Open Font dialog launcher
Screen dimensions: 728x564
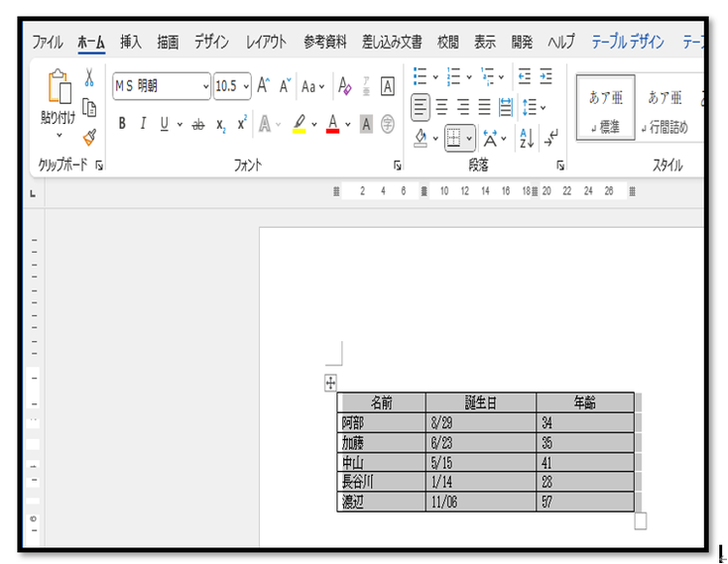(398, 166)
